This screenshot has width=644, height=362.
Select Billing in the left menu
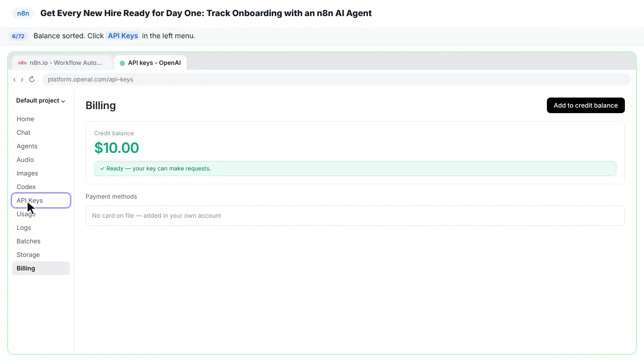coord(41,268)
